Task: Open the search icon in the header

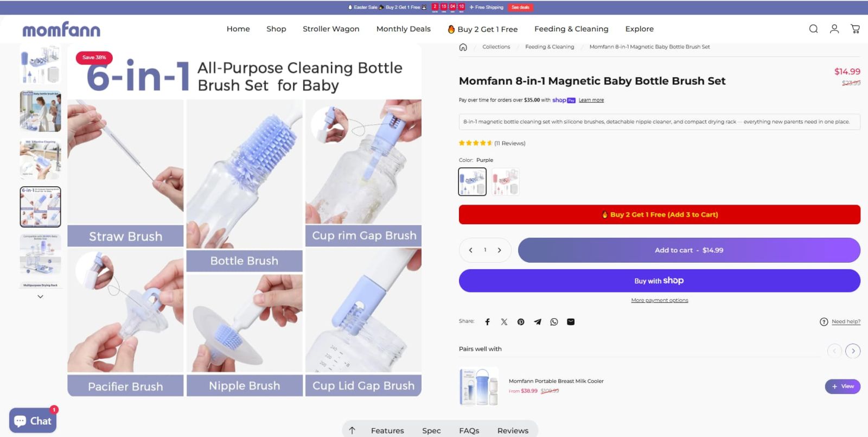Action: click(813, 29)
